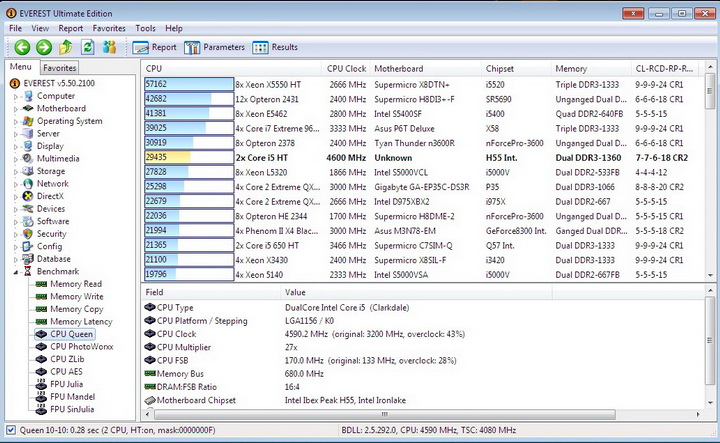Collapse the Benchmark tree node
This screenshot has height=443, width=720.
coord(16,272)
